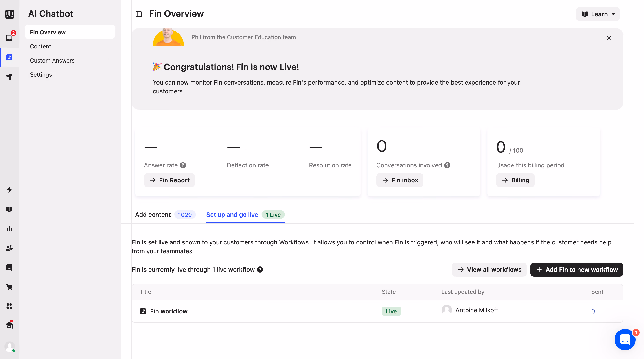
Task: Open the shopping cart icon
Action: 9,287
